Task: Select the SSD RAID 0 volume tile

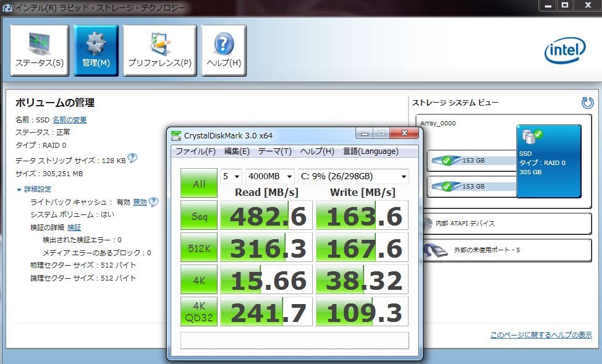Action: 549,161
